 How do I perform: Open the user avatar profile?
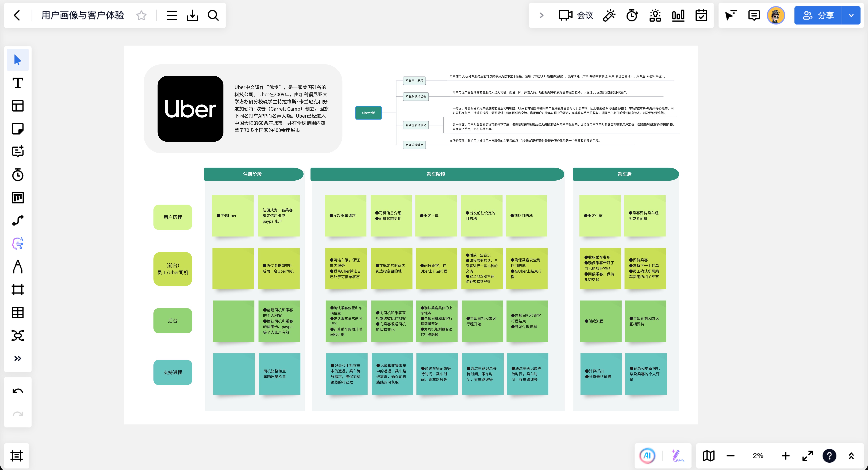(x=776, y=15)
